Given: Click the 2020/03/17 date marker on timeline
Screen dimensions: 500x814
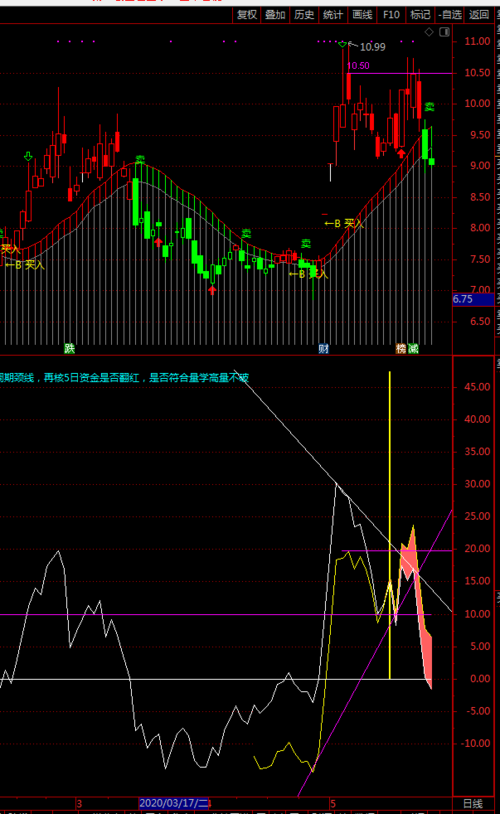Looking at the screenshot, I should tap(173, 803).
